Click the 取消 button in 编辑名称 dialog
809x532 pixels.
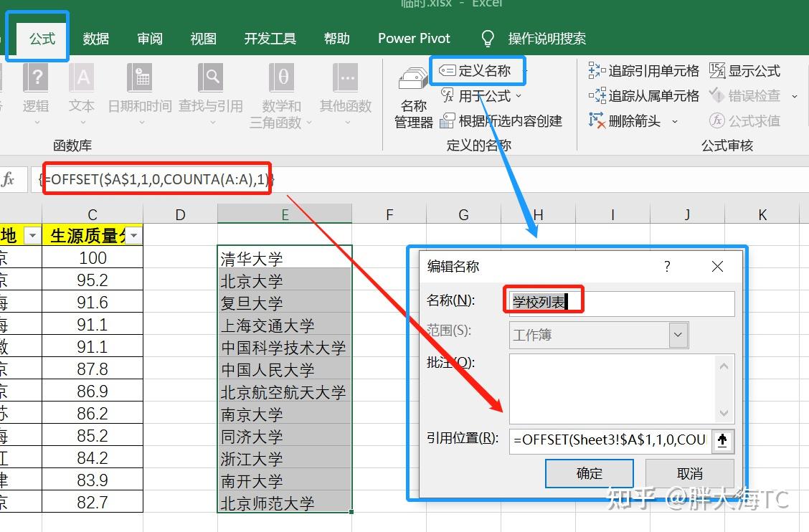coord(689,472)
